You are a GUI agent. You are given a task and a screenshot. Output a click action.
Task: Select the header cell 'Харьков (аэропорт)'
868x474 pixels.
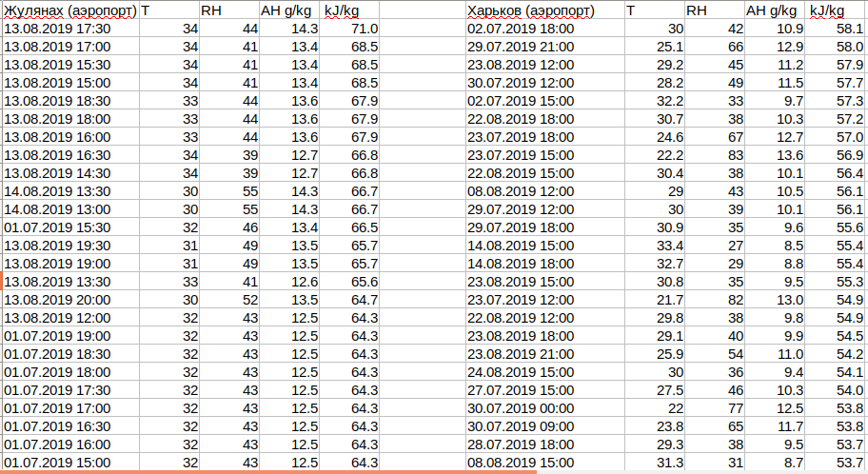tap(545, 10)
